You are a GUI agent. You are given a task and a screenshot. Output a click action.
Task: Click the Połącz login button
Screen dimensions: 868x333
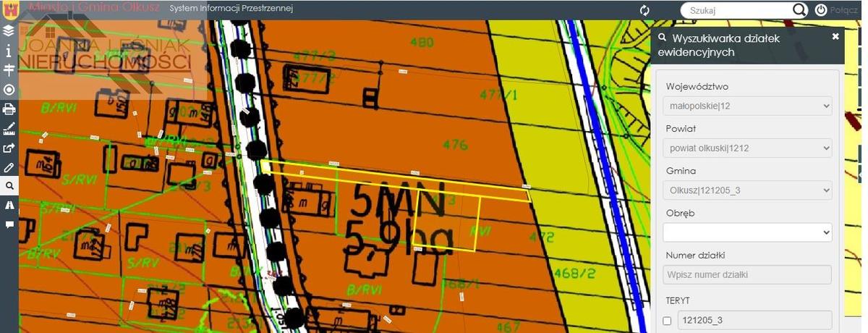click(x=836, y=10)
